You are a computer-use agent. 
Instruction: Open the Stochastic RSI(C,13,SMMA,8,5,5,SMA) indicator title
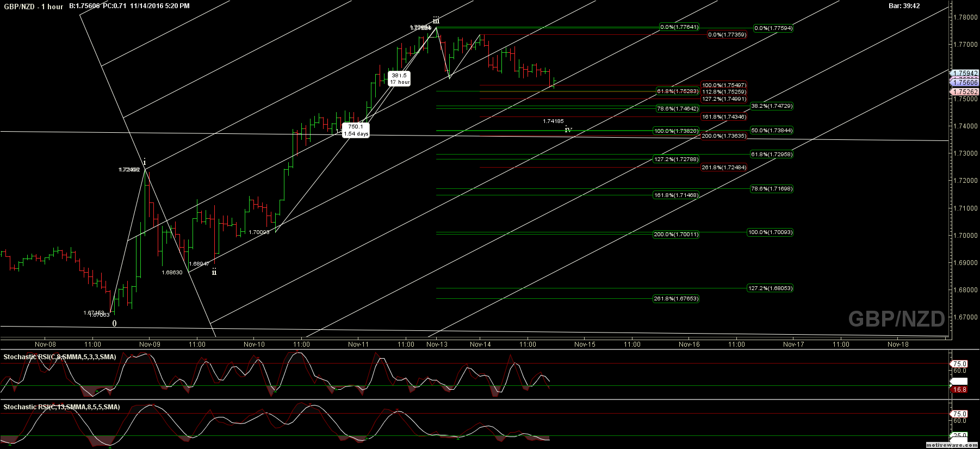point(61,407)
